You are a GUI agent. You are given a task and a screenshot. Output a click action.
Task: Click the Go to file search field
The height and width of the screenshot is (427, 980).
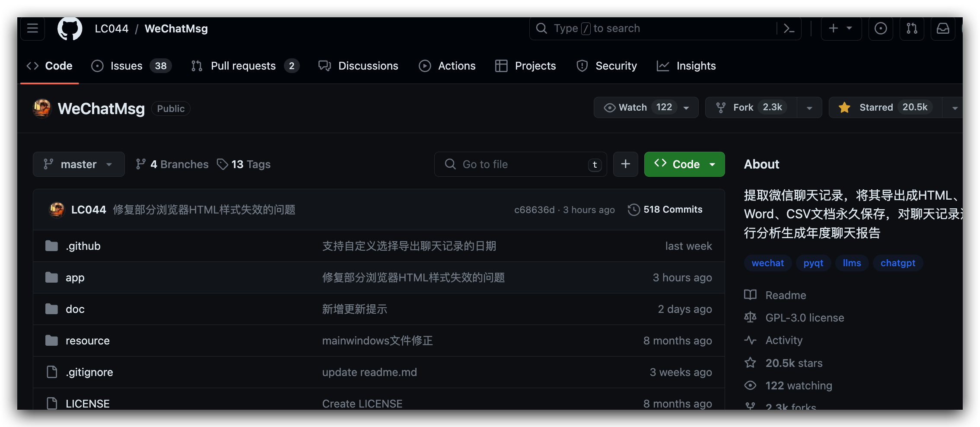point(520,164)
